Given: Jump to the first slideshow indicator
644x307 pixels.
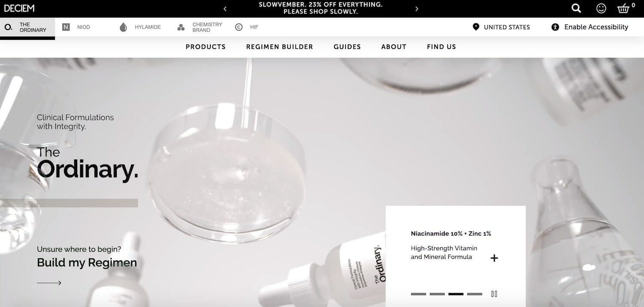Looking at the screenshot, I should point(419,294).
